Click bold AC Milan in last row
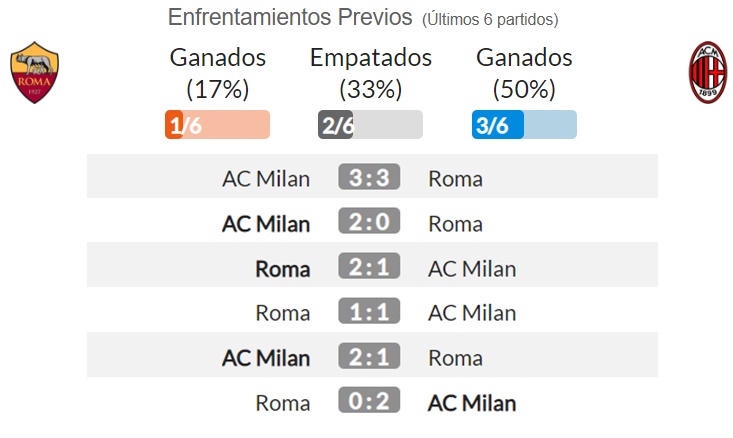 point(472,403)
